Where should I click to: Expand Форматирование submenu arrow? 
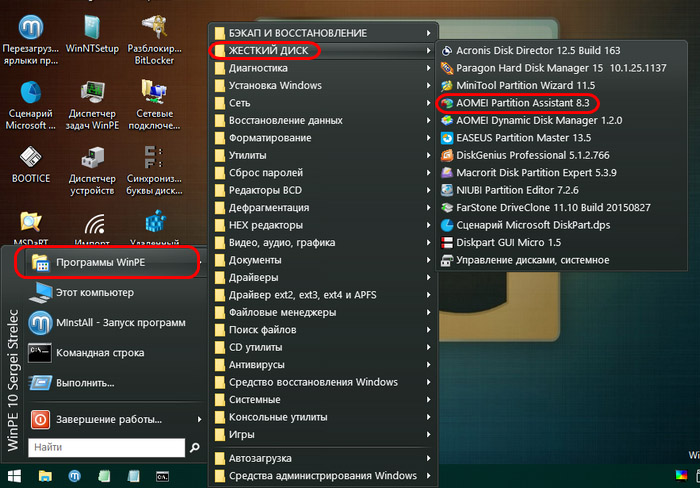click(x=428, y=138)
